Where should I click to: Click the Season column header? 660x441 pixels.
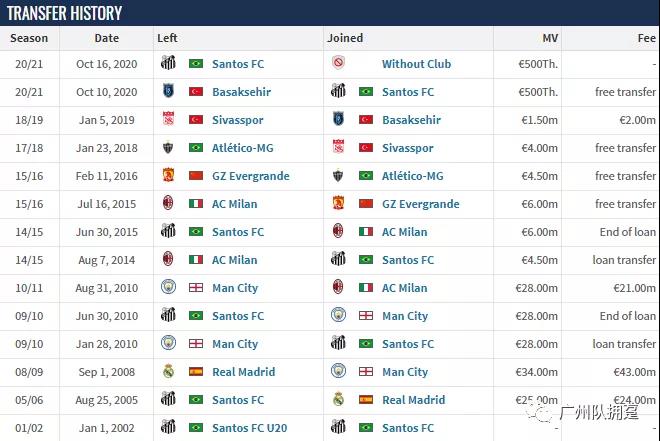tap(29, 38)
